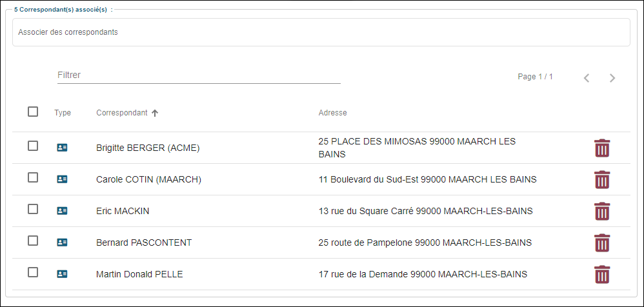
Task: Go to previous page with left chevron
Action: click(586, 78)
